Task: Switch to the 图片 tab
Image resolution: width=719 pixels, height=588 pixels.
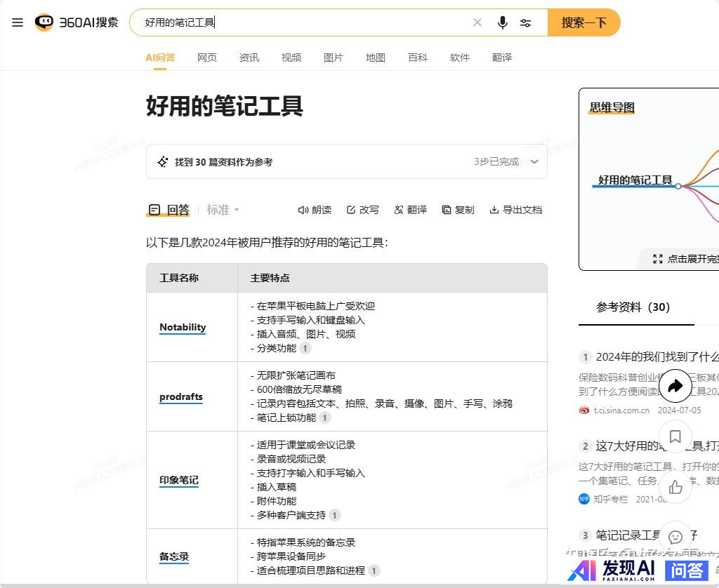Action: click(x=334, y=58)
